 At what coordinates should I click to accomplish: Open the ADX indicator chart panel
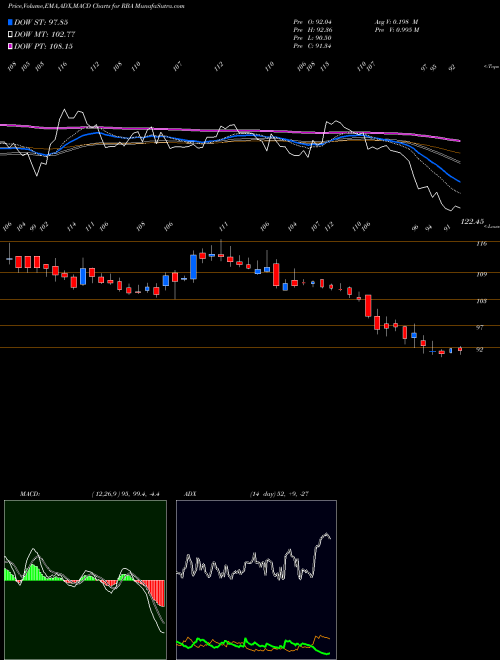tap(256, 580)
